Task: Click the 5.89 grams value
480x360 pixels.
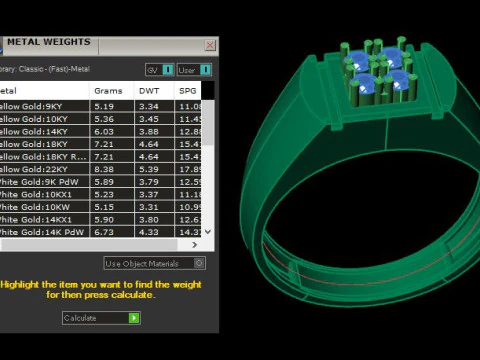Action: tap(104, 182)
